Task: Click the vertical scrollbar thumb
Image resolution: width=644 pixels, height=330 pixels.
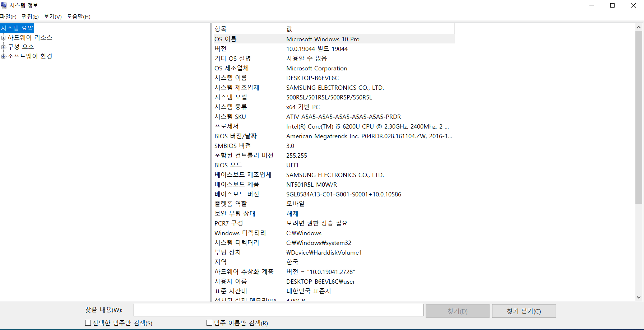Action: coord(639,117)
